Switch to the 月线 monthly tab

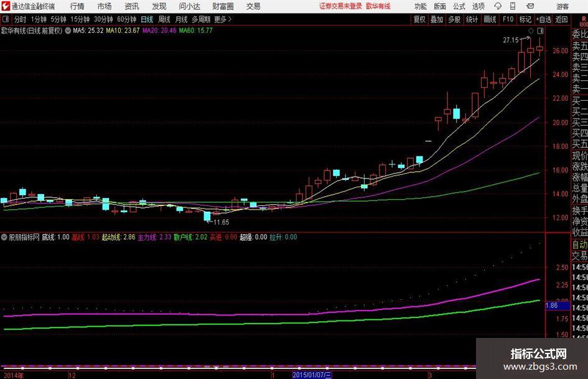click(182, 19)
